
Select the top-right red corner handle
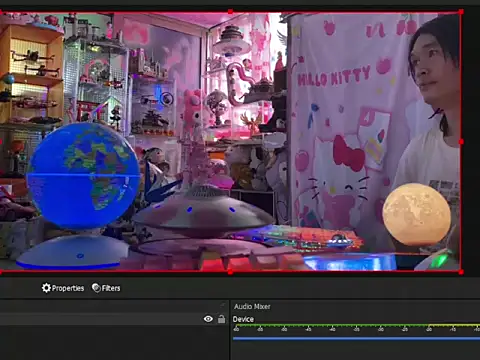(x=461, y=12)
